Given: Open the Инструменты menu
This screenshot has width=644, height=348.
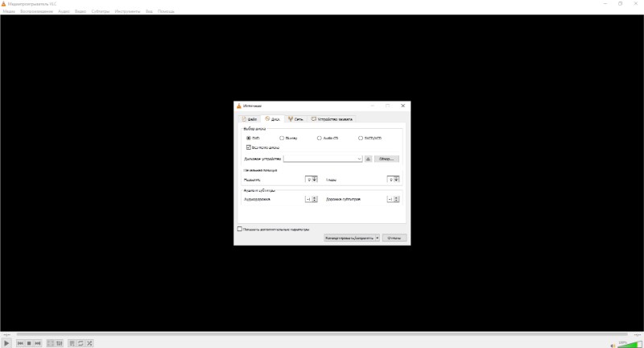Looking at the screenshot, I should point(127,11).
